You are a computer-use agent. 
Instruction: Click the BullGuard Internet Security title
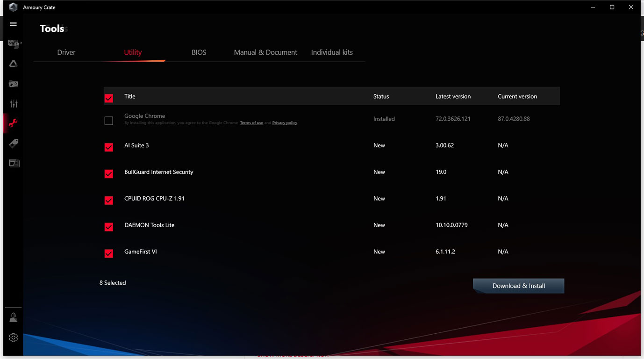(x=159, y=172)
